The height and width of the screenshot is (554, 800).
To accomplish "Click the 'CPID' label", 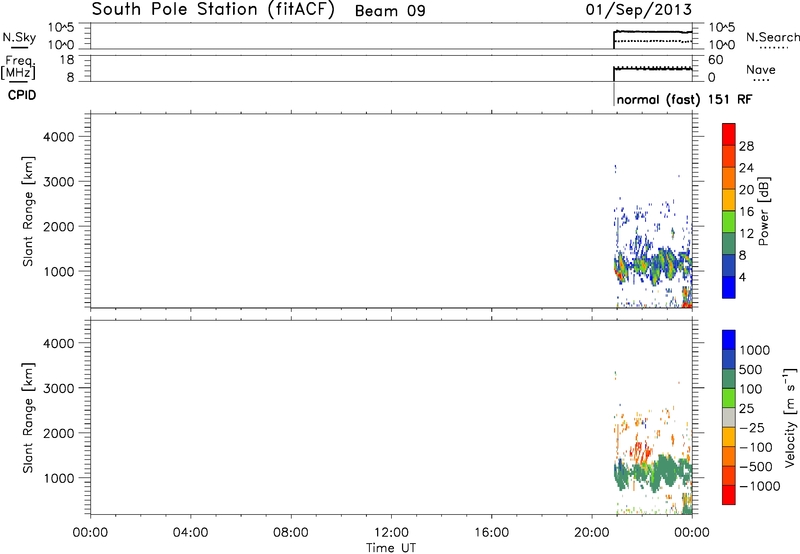I will 22,95.
